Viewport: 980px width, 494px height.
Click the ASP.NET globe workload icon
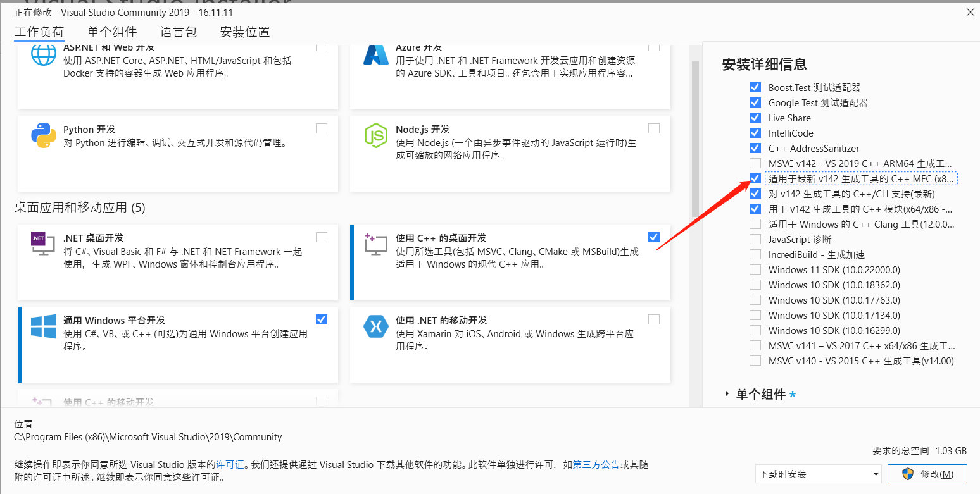[x=44, y=55]
